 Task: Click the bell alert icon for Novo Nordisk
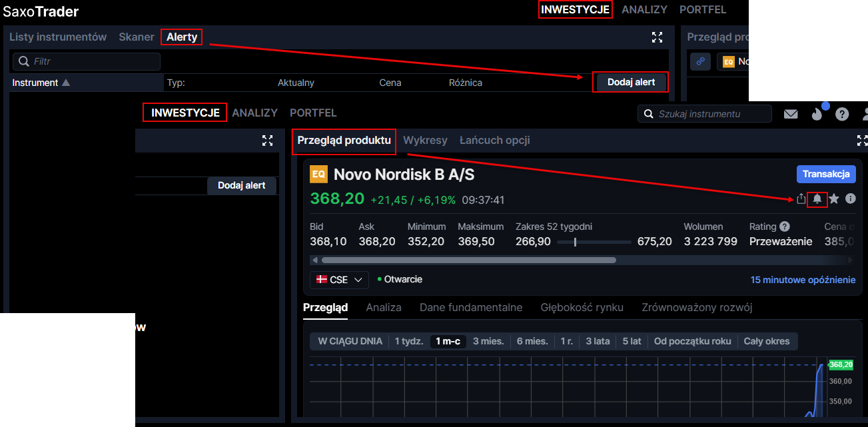coord(817,199)
